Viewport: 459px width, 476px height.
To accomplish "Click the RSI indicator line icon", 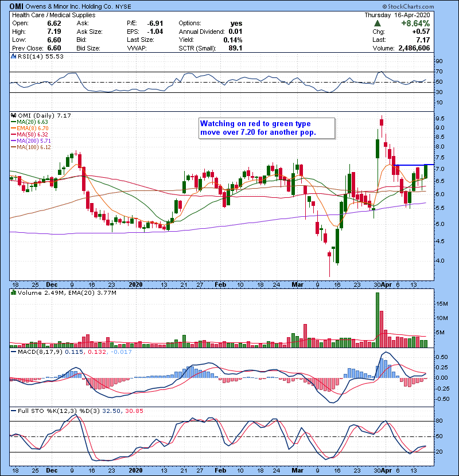I will coord(13,56).
